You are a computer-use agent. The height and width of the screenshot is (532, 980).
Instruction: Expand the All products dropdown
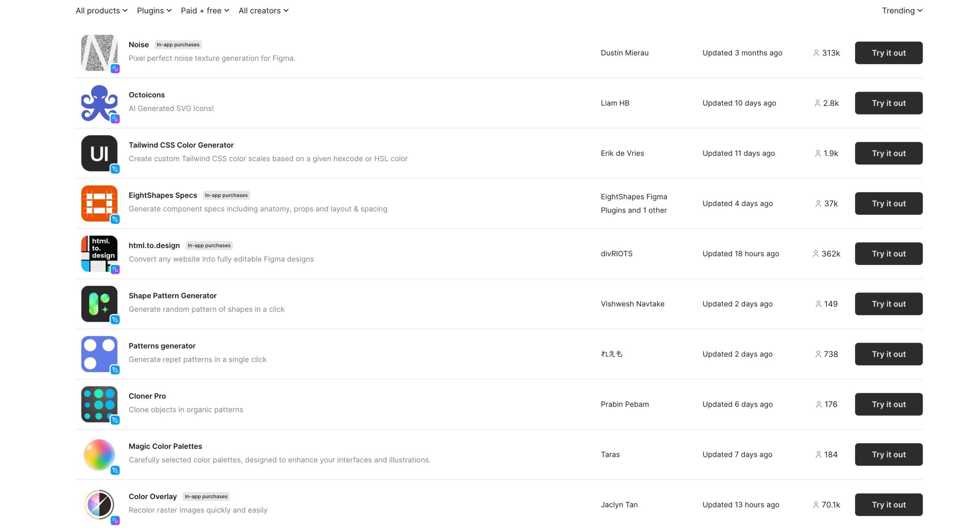pos(100,10)
